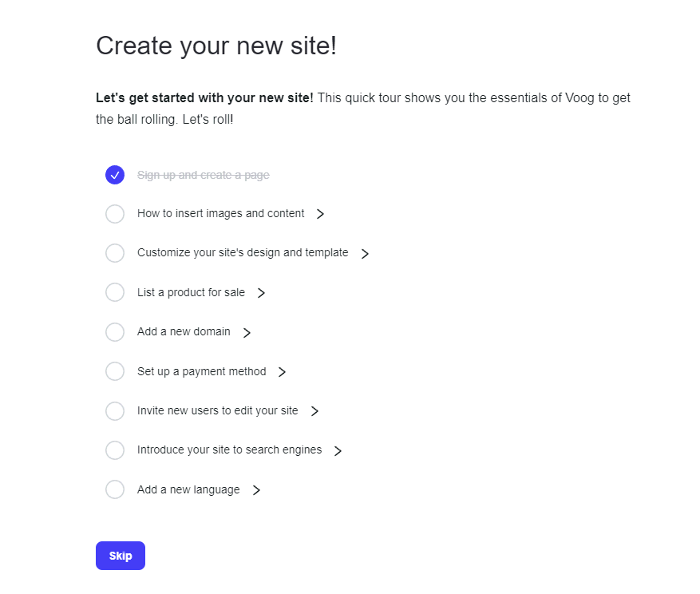This screenshot has height=594, width=700.
Task: Expand arrow after How to insert images and content
Action: pos(320,214)
